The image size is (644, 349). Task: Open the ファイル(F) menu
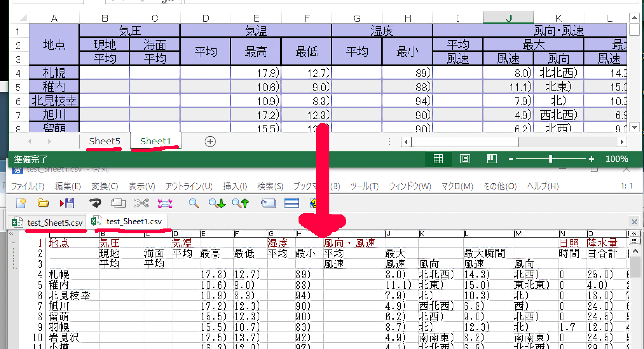[x=28, y=186]
